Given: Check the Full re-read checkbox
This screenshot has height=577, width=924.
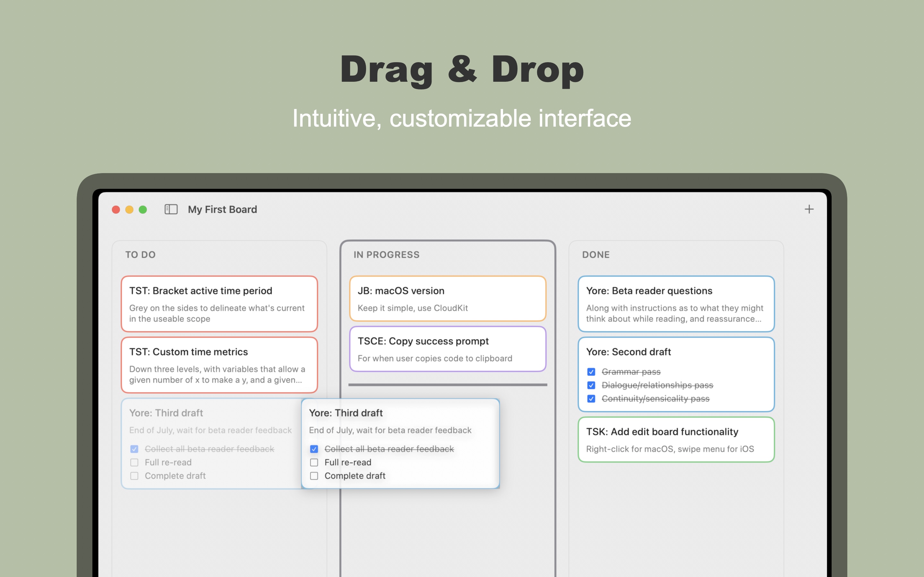Looking at the screenshot, I should pos(314,462).
